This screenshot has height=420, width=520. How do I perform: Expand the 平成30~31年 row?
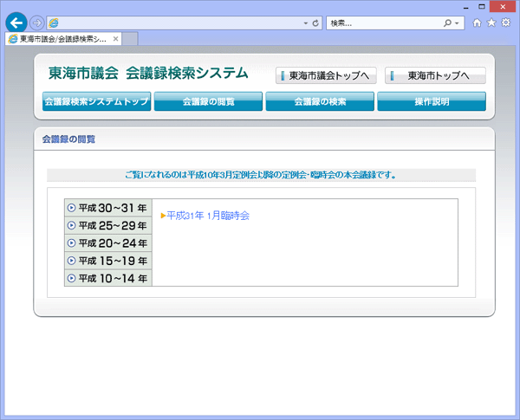[108, 208]
